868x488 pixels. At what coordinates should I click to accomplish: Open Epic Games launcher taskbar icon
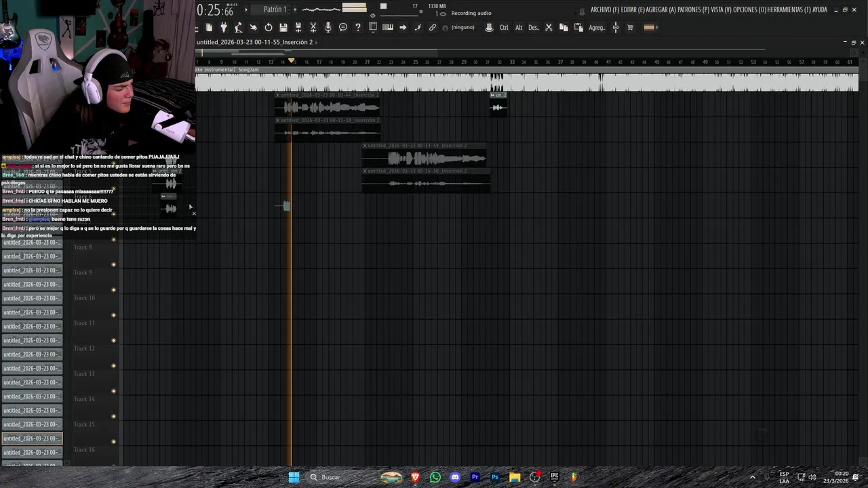(x=554, y=477)
